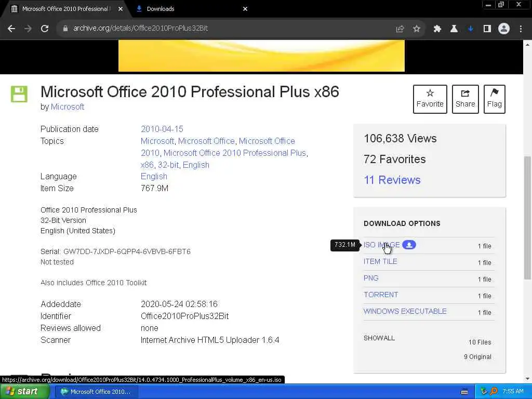Click the Chrome Labs flask icon
The width and height of the screenshot is (532, 399).
tap(454, 29)
